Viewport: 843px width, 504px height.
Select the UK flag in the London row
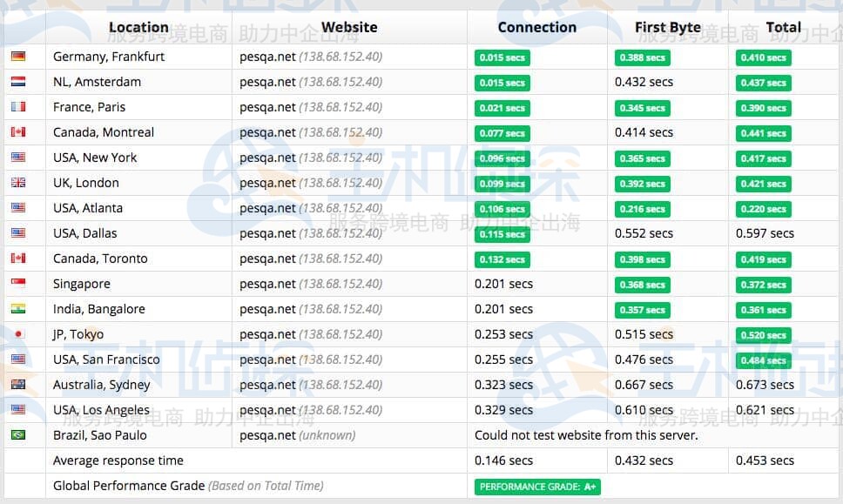[x=18, y=183]
